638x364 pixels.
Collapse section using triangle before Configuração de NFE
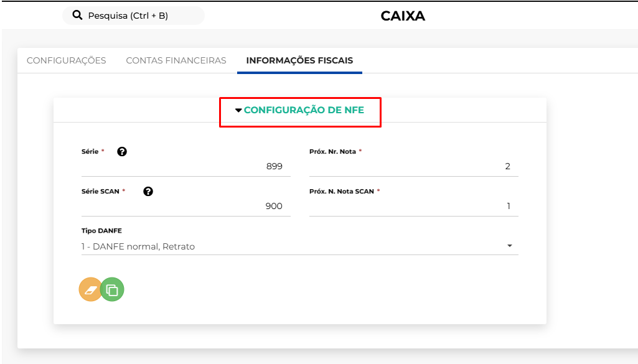click(x=238, y=111)
